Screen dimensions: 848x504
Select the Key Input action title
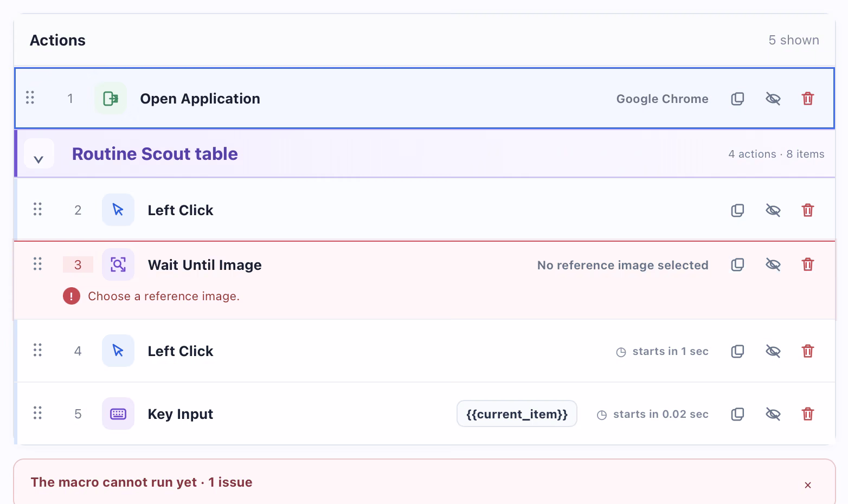click(181, 414)
